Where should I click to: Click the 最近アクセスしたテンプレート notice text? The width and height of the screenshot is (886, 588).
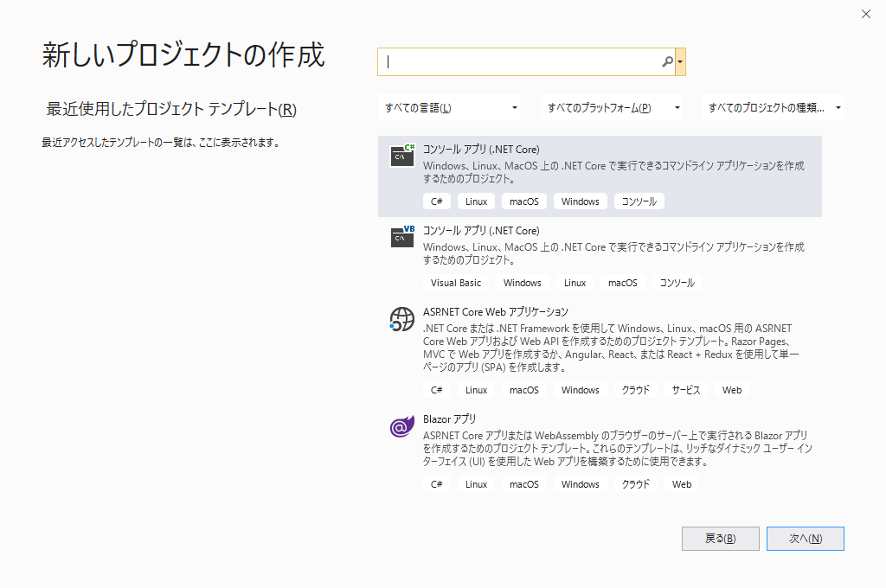click(161, 143)
